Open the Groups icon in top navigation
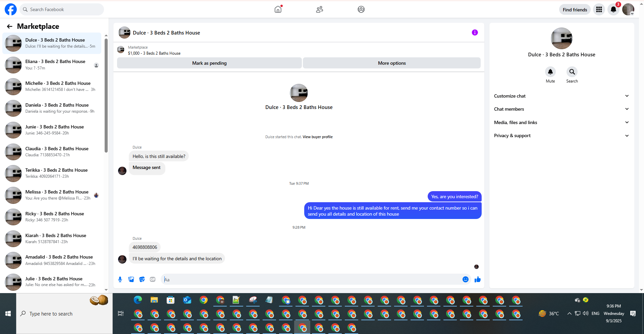The height and width of the screenshot is (334, 644). (x=361, y=9)
